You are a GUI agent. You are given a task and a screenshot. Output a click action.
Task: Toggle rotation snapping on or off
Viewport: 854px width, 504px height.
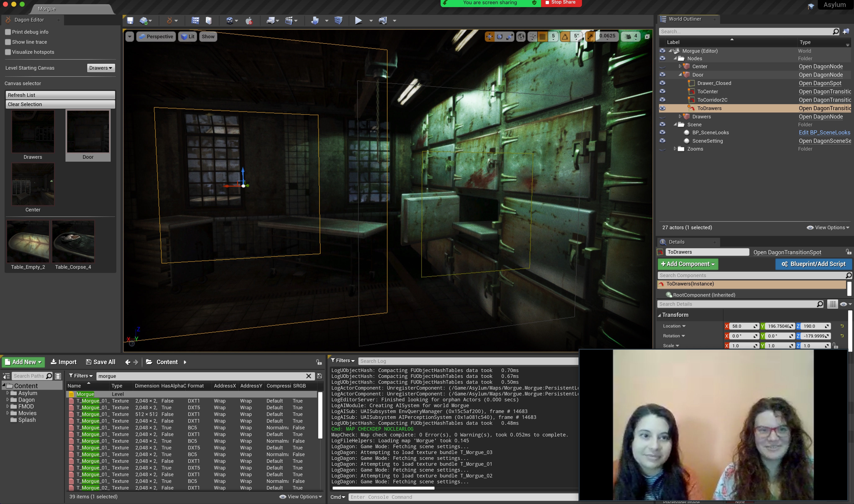(x=565, y=36)
